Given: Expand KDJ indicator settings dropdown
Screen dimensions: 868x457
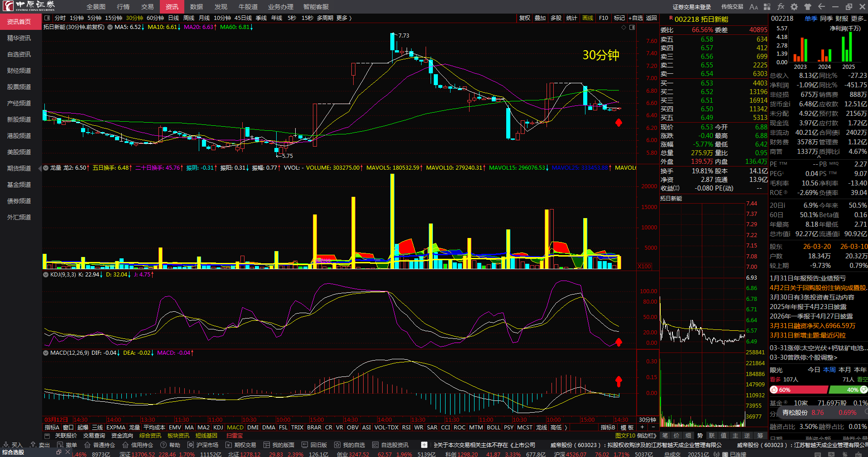Looking at the screenshot, I should tap(45, 275).
